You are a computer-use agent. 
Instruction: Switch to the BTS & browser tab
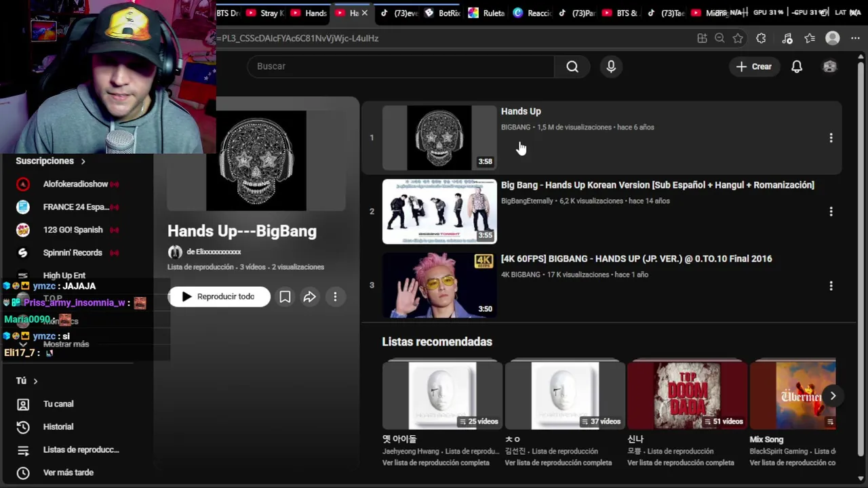[x=620, y=13]
